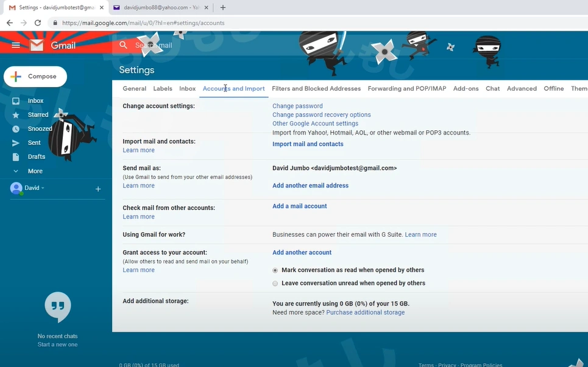
Task: Click the Hangouts quote bubble icon
Action: [57, 306]
